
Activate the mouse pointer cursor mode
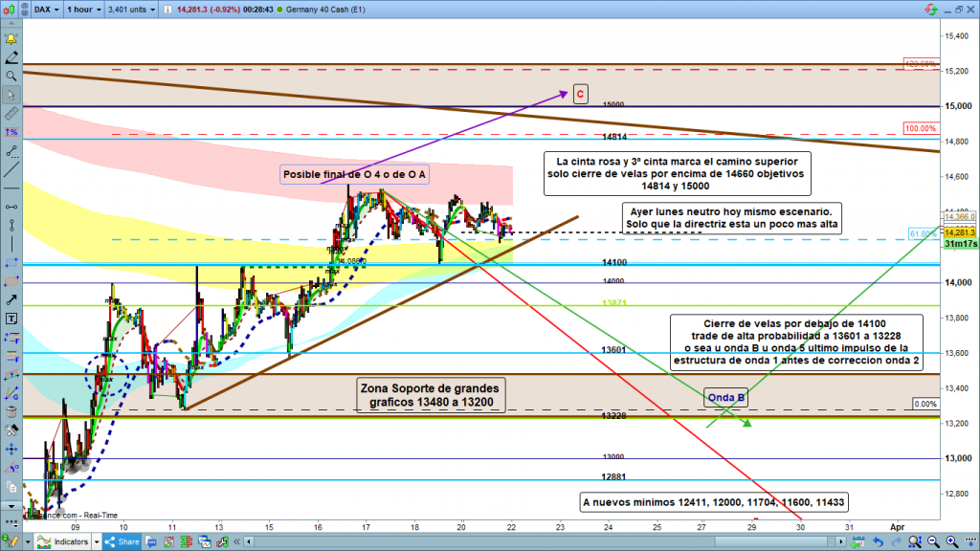point(11,95)
